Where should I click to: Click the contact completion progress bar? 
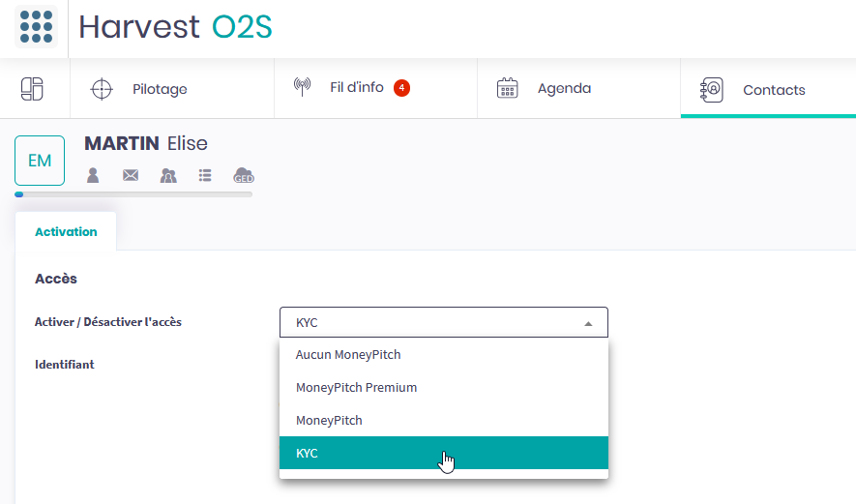tap(133, 194)
